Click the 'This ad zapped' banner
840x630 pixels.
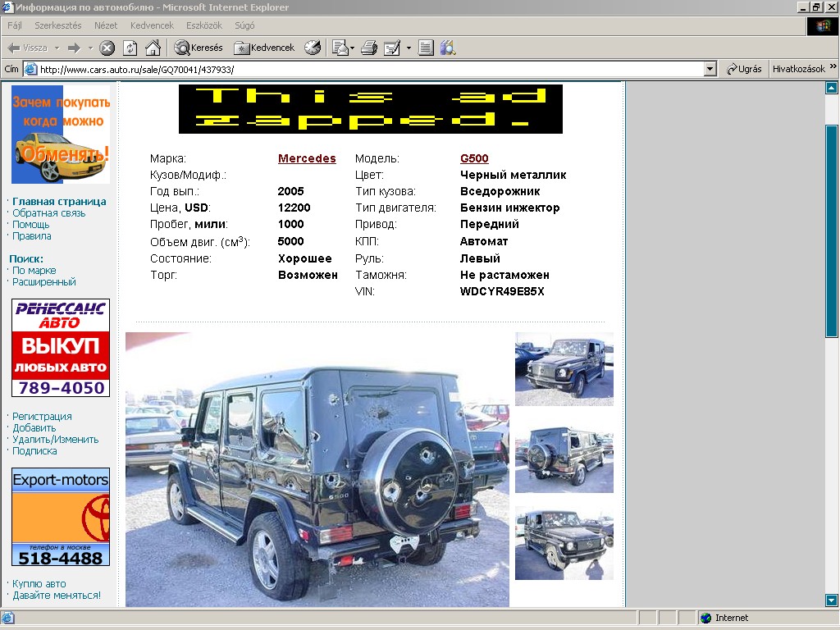(x=371, y=109)
